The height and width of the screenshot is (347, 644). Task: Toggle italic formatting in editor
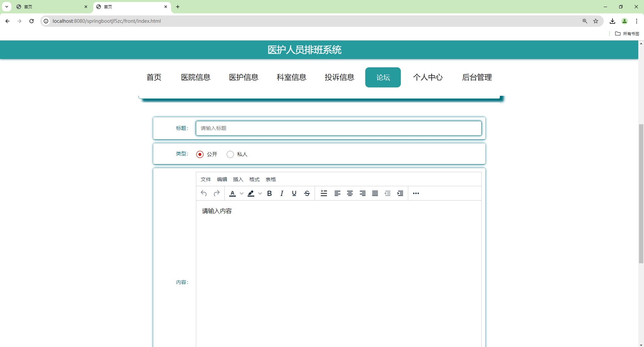(282, 193)
